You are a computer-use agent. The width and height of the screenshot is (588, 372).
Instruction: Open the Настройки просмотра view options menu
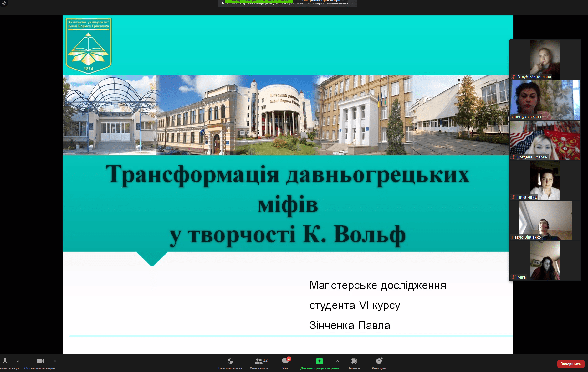click(323, 1)
